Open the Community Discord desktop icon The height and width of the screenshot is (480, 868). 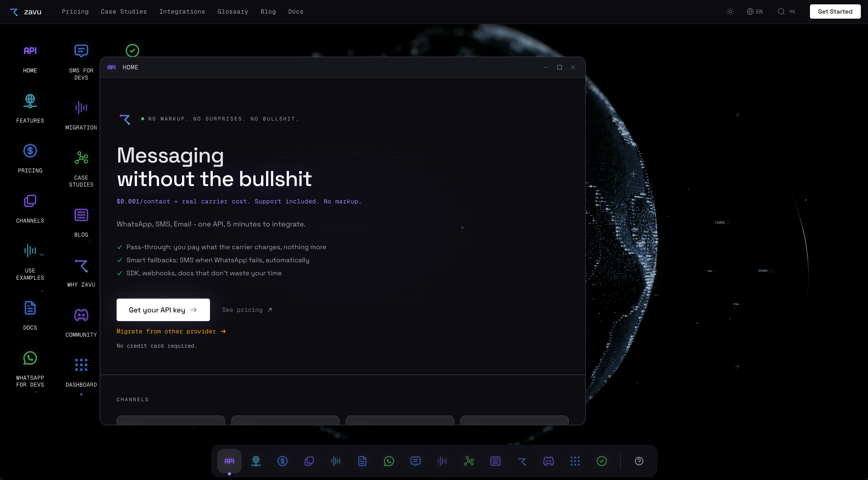click(81, 315)
